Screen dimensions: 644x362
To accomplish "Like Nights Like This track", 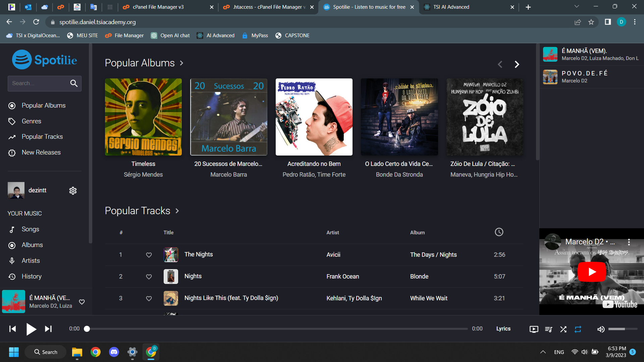I will [149, 298].
